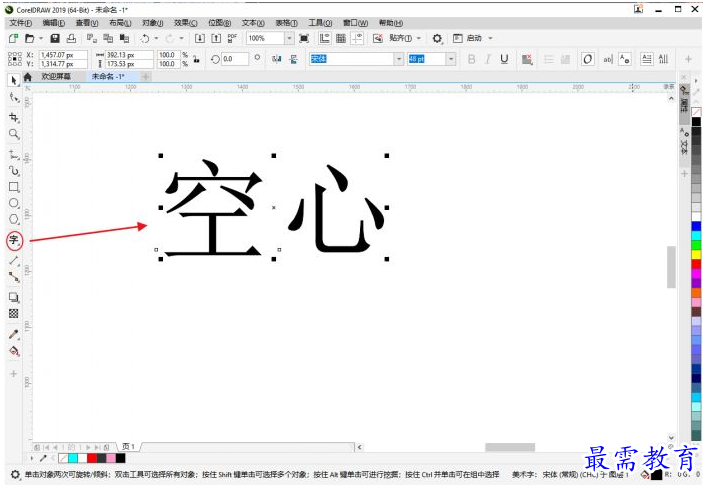Click the Export icon
Screen dimensions: 706x490
(216, 38)
